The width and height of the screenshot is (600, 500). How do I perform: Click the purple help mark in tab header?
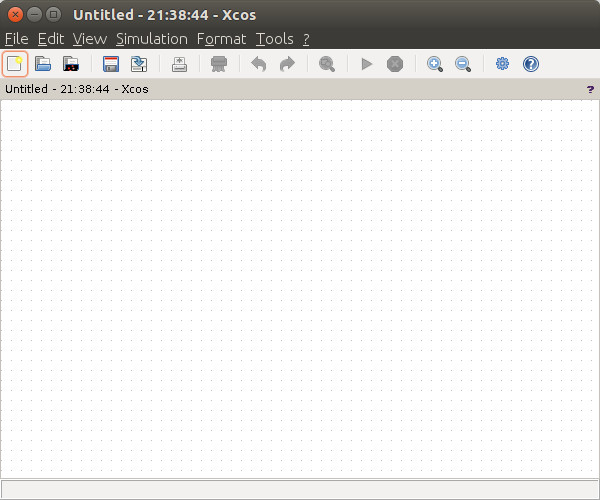[590, 90]
